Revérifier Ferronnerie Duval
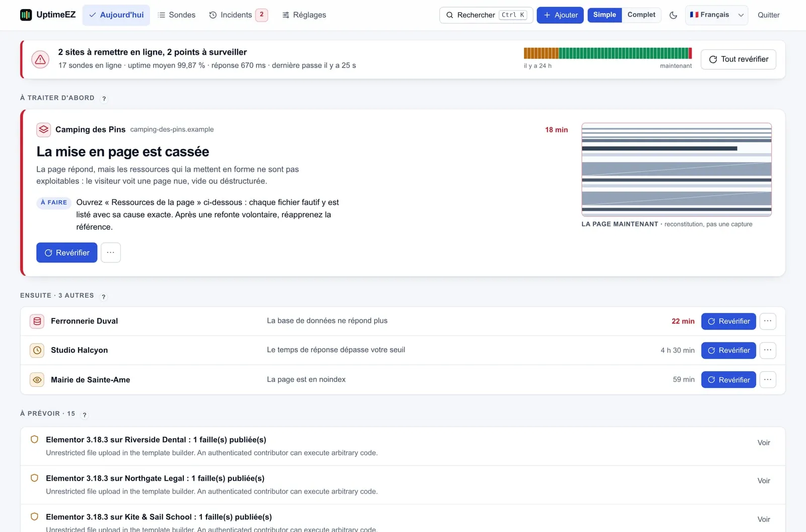806x532 pixels. point(728,321)
